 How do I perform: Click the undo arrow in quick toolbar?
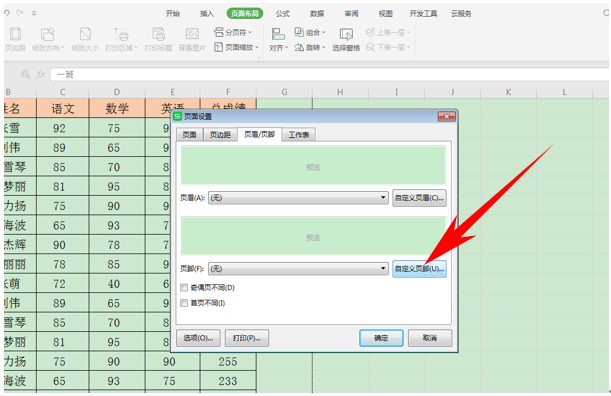point(7,13)
